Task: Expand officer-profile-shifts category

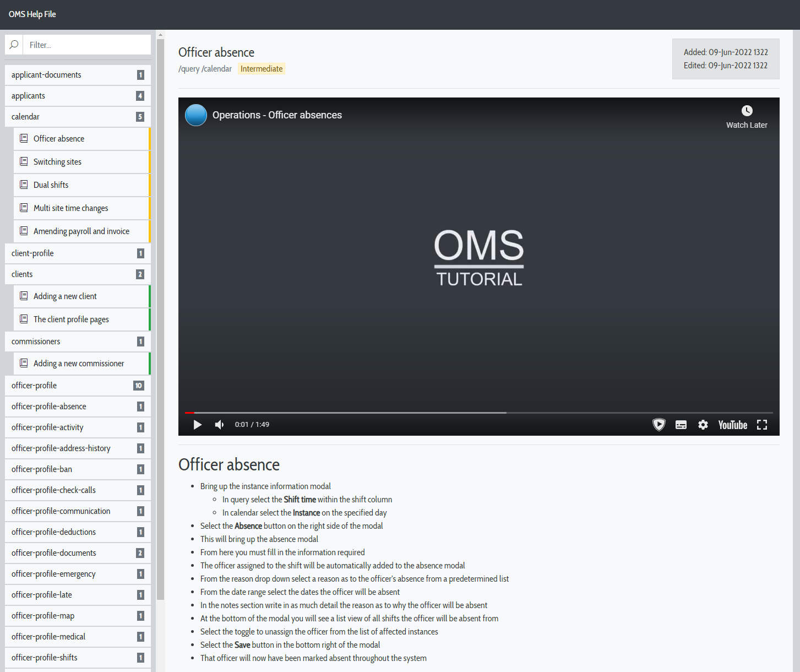Action: tap(78, 658)
